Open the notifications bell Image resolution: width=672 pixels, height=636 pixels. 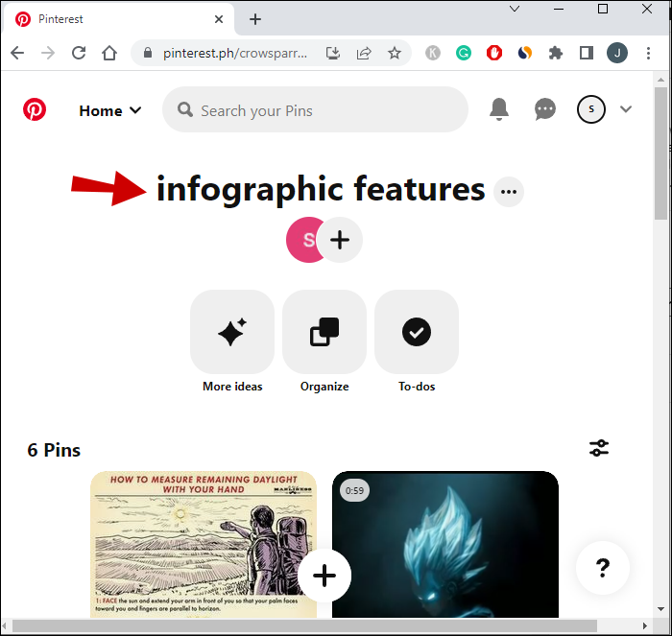tap(499, 109)
